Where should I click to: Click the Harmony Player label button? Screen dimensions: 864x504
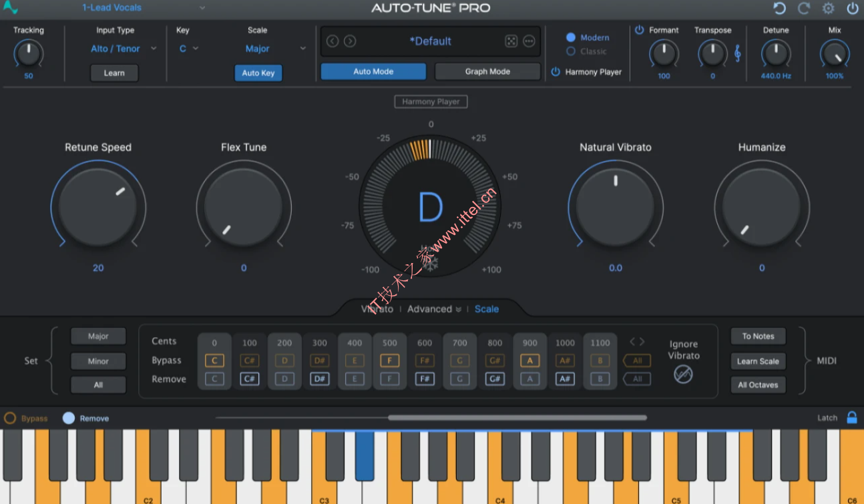coord(431,101)
